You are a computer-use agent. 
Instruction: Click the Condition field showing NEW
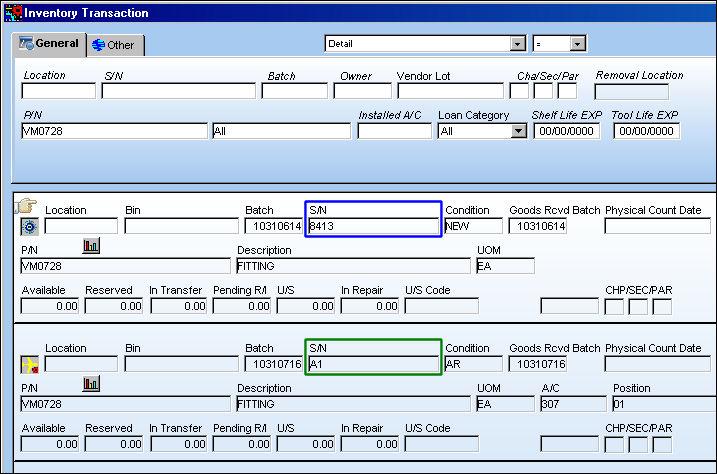[473, 226]
